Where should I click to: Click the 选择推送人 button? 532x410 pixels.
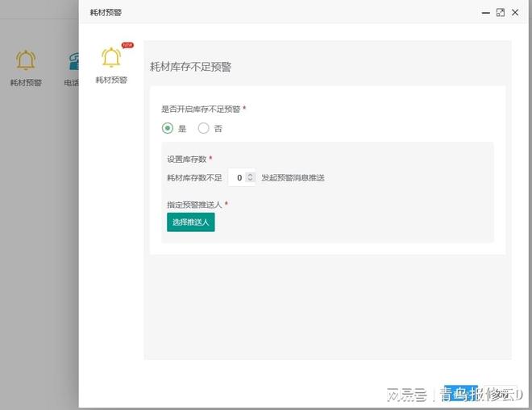click(x=190, y=222)
